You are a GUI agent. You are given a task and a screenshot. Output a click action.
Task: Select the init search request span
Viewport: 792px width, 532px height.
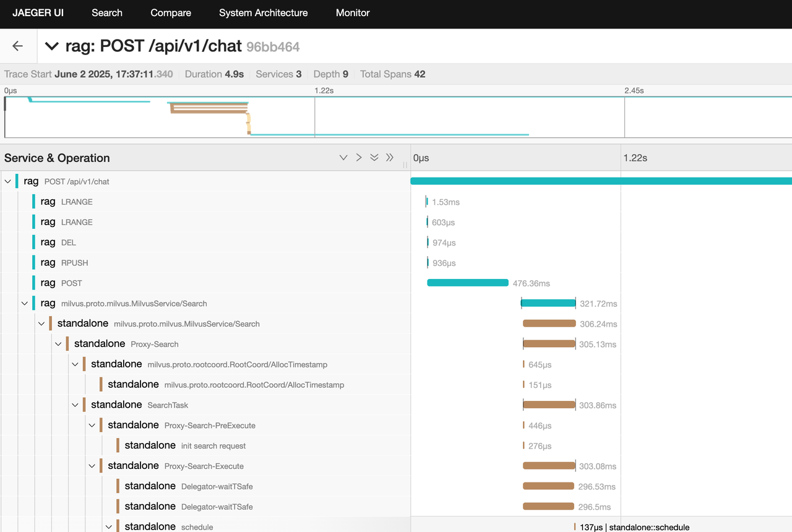click(x=264, y=445)
